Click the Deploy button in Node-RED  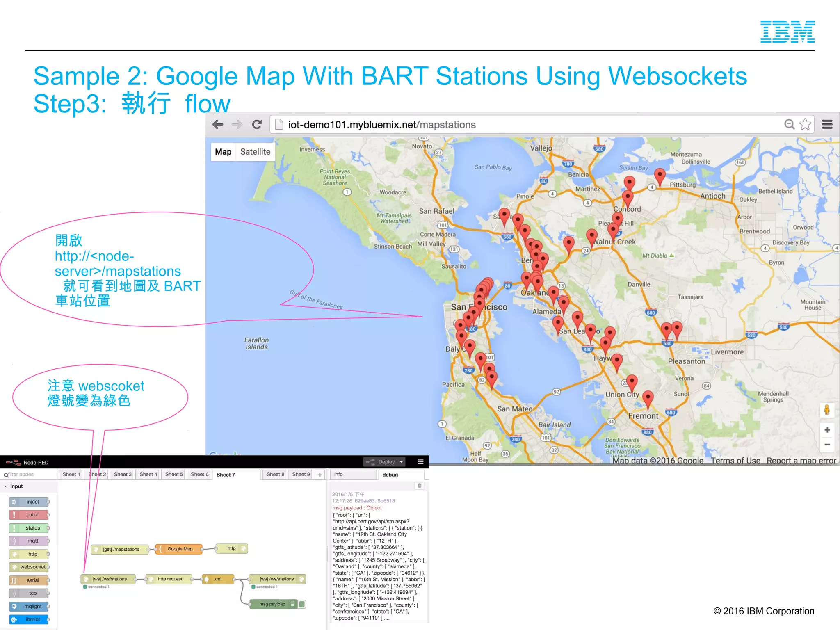[x=381, y=462]
